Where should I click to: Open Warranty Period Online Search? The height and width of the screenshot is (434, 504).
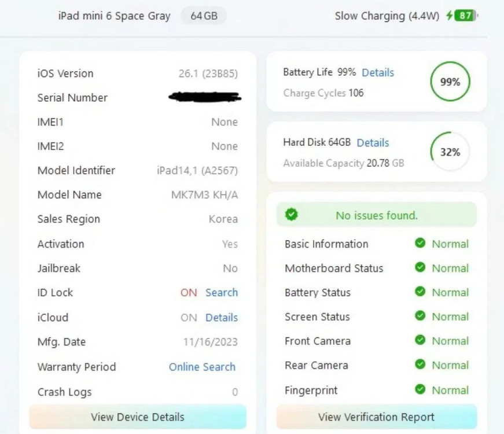(202, 367)
